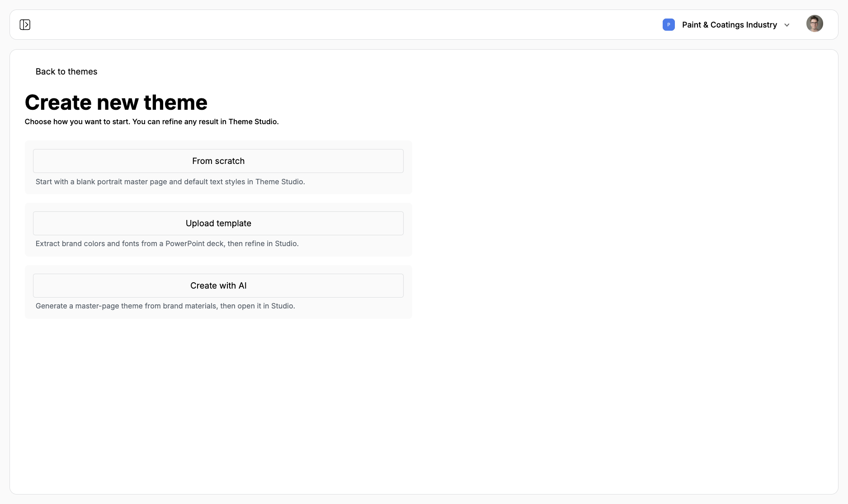Click the 'Start with a blank portrait master page' description

[x=170, y=182]
